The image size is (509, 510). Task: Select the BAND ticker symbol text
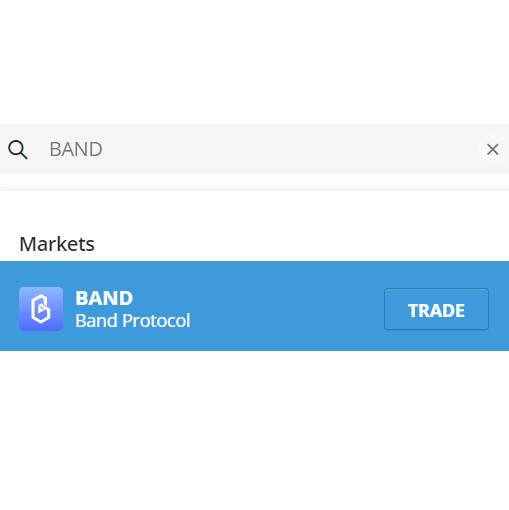104,298
